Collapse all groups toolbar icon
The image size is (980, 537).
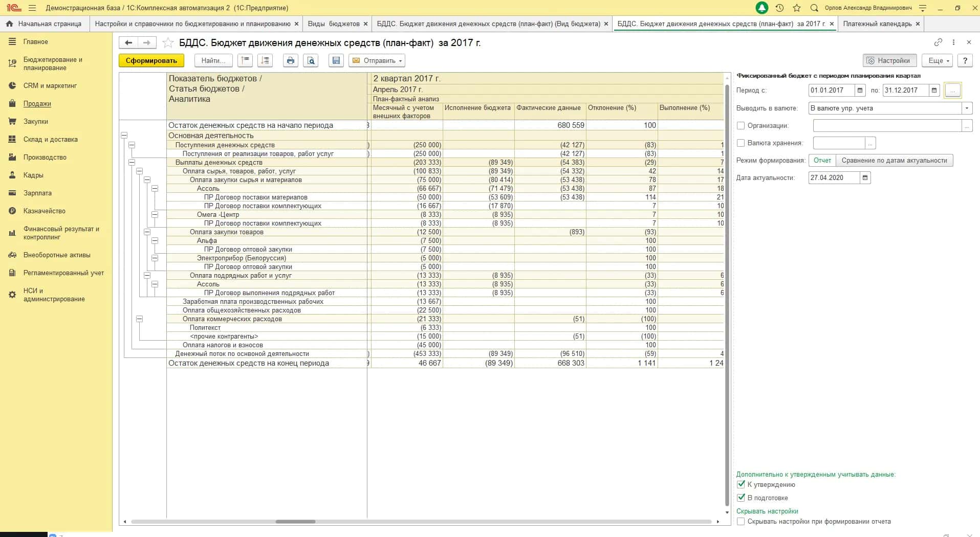click(245, 60)
